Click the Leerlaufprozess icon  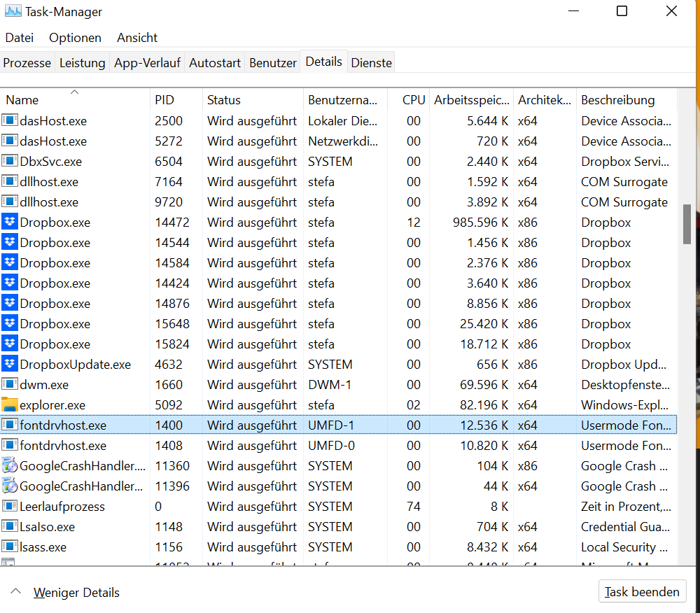point(9,506)
